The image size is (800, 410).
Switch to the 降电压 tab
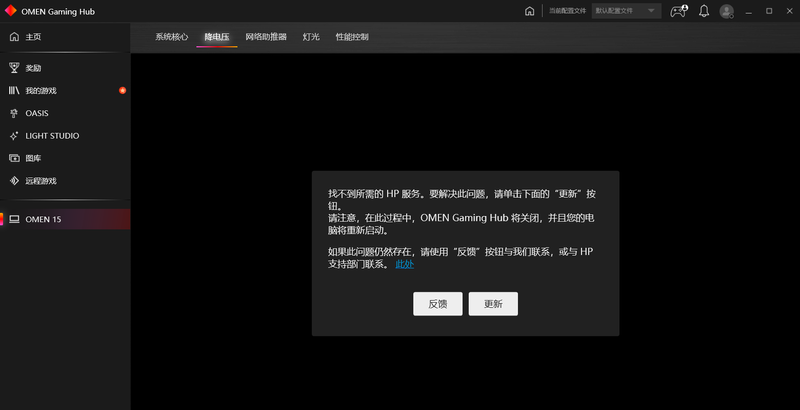point(217,37)
